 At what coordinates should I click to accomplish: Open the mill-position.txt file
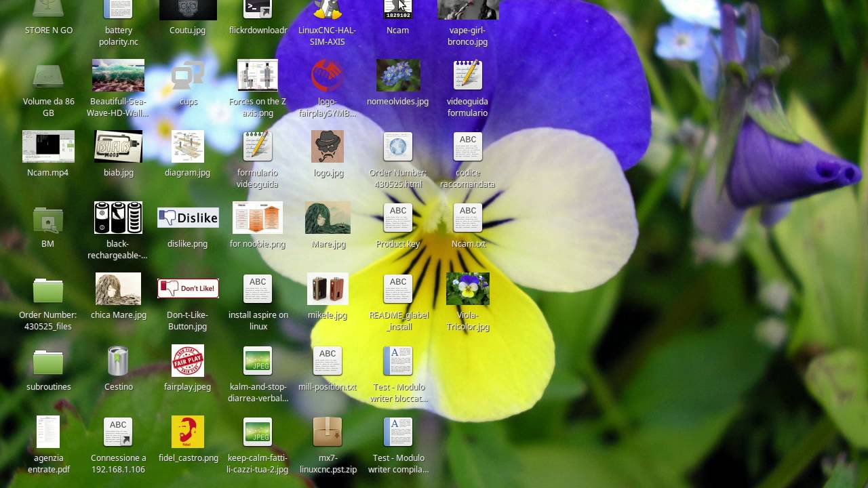(x=328, y=361)
